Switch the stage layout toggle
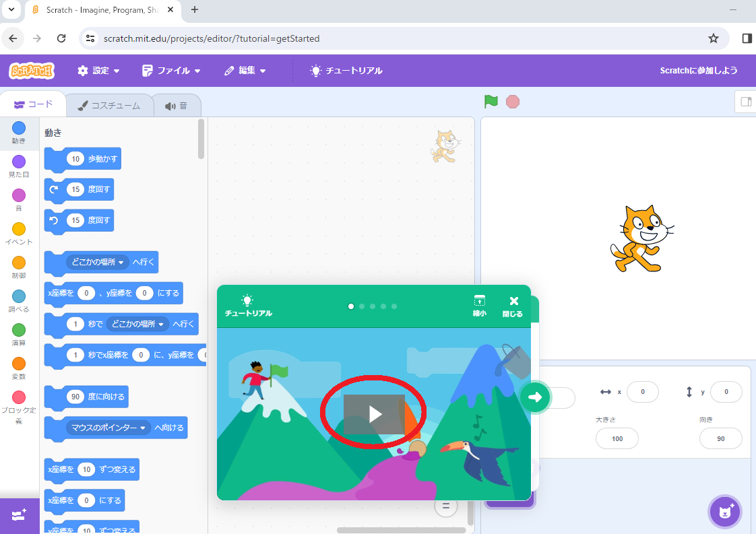 (x=746, y=102)
